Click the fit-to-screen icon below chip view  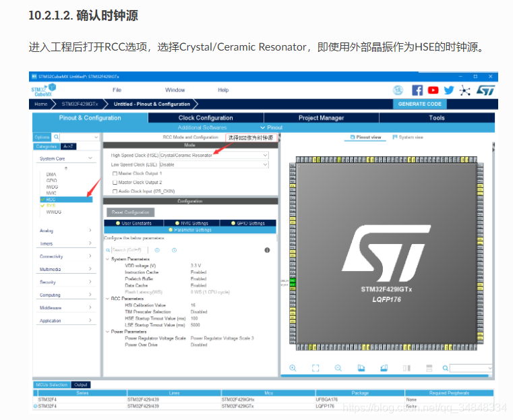[315, 368]
